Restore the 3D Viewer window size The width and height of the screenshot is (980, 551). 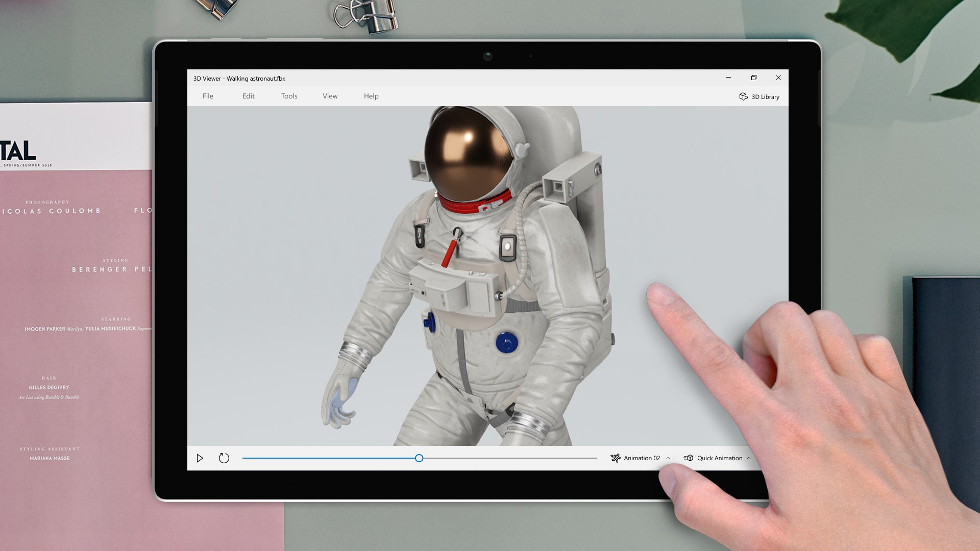[754, 78]
